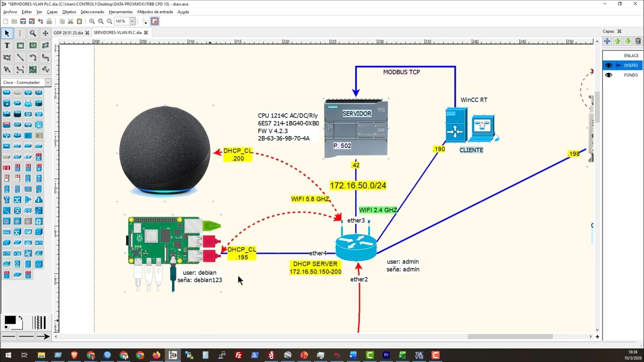Raise layer with green up arrow
Image resolution: width=644 pixels, height=362 pixels.
(617, 41)
